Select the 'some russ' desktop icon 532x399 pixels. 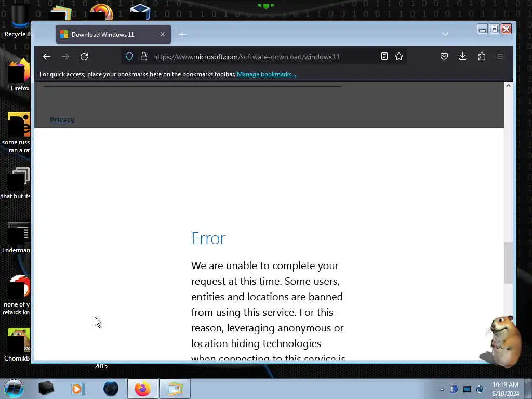(16, 133)
